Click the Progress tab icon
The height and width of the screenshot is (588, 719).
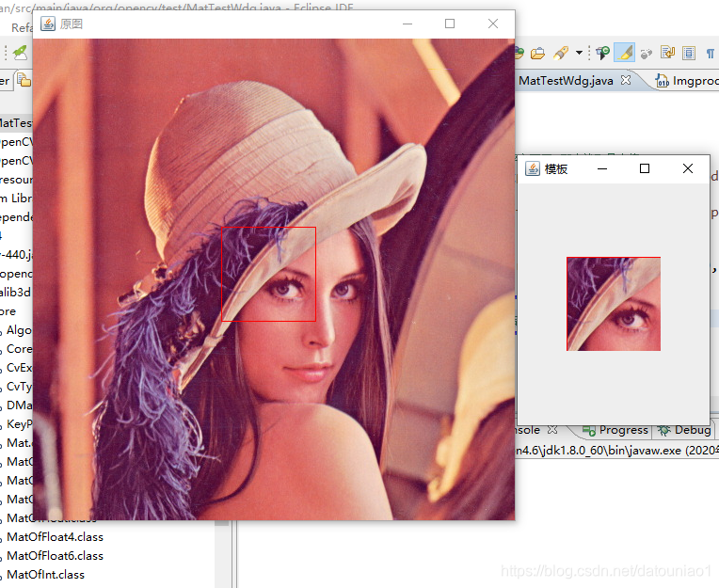(589, 430)
